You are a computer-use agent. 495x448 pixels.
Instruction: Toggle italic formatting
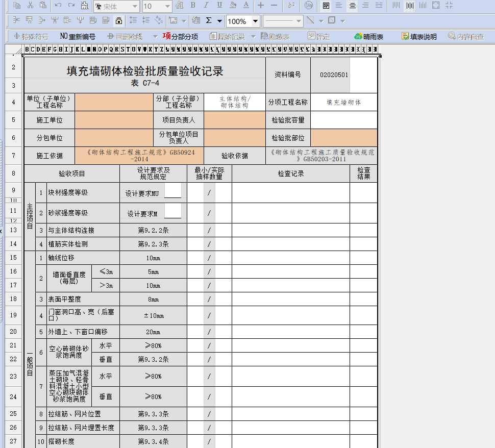206,6
